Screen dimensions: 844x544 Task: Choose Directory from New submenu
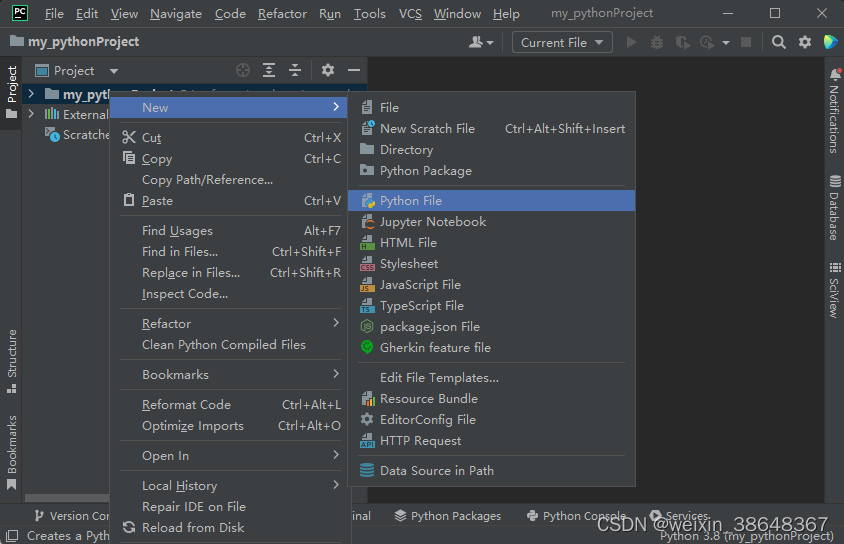[491, 150]
